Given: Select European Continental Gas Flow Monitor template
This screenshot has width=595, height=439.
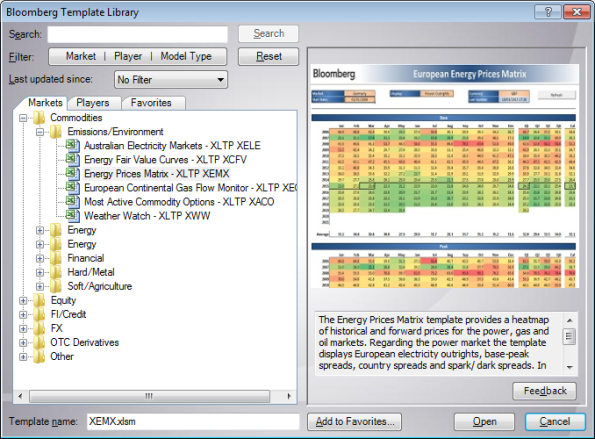Looking at the screenshot, I should tap(190, 188).
